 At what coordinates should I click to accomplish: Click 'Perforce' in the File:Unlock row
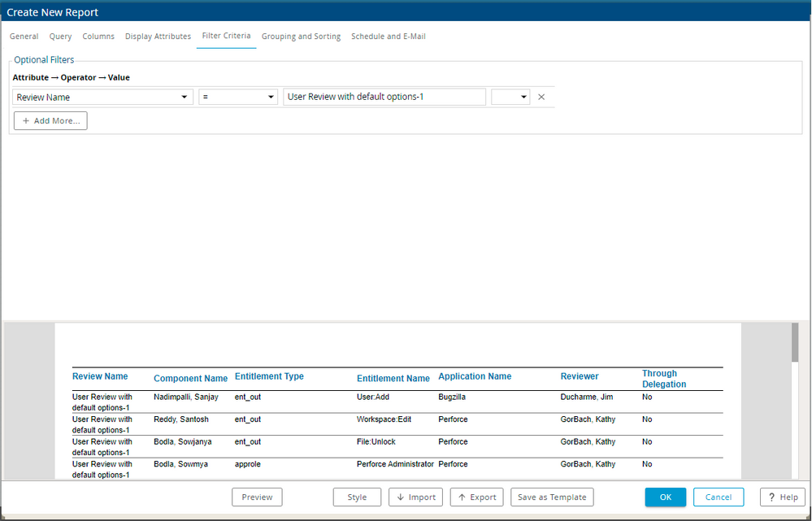(x=453, y=442)
